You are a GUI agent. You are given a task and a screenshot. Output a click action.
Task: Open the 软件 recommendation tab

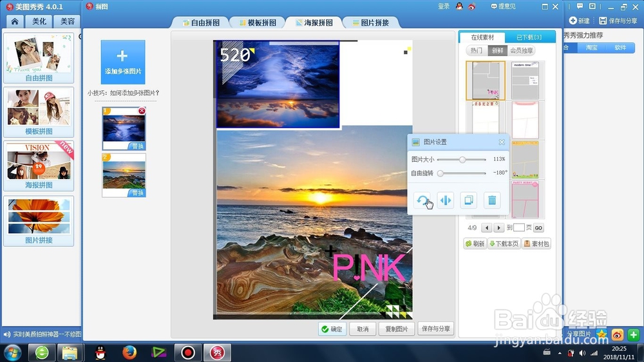coord(620,48)
